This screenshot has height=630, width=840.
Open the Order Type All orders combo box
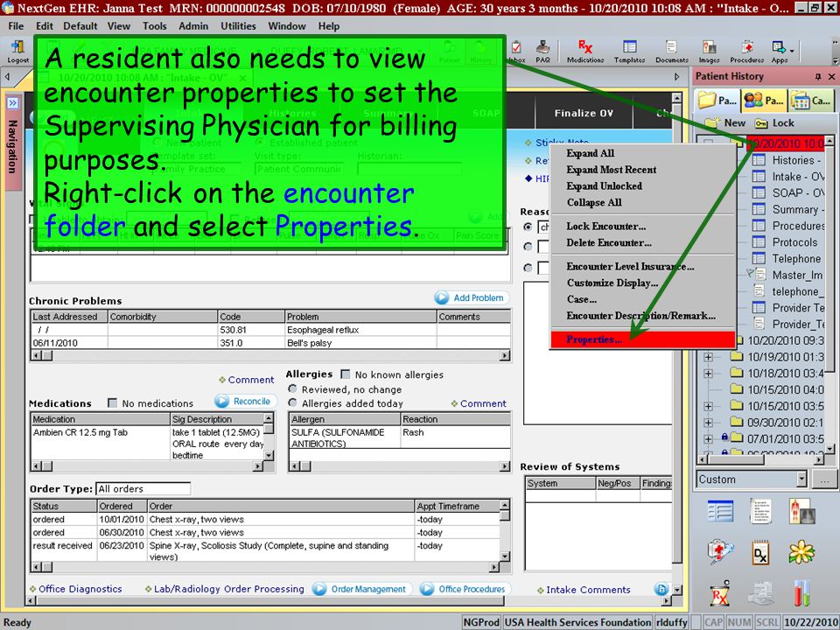pos(143,488)
